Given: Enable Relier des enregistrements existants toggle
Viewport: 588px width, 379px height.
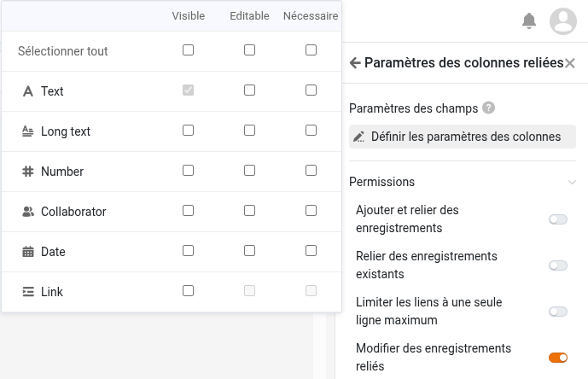Looking at the screenshot, I should tap(558, 265).
